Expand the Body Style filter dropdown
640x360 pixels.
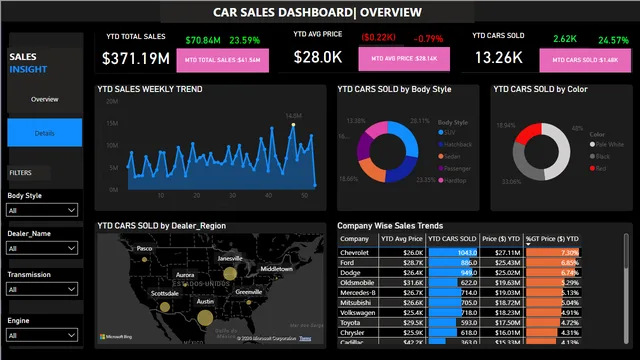(x=42, y=210)
